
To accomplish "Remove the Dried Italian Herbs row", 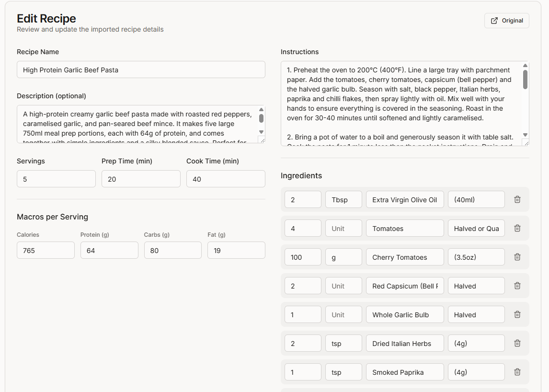I will click(x=517, y=343).
